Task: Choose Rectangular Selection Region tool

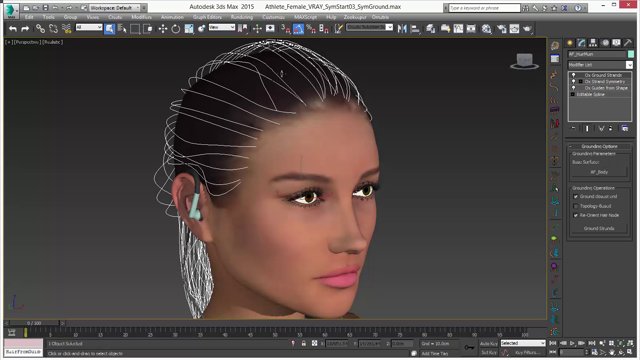Action: coord(135,29)
